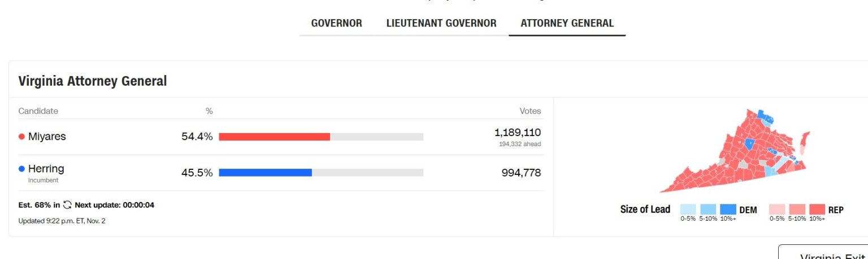Select the DEM 0-5% lead swatch
This screenshot has height=259, width=868.
tap(688, 209)
